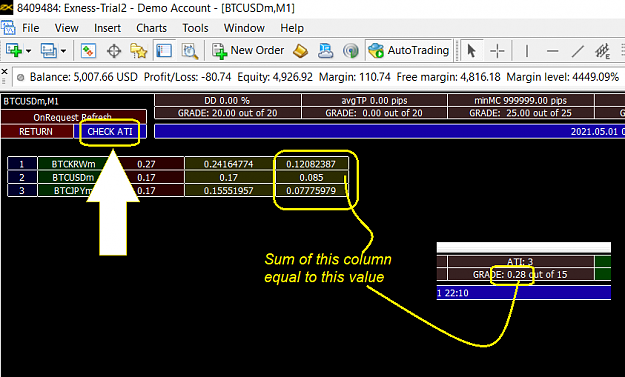Viewport: 625px width, 377px height.
Task: Click the avgTP 0.00 pips cell
Action: [x=374, y=100]
